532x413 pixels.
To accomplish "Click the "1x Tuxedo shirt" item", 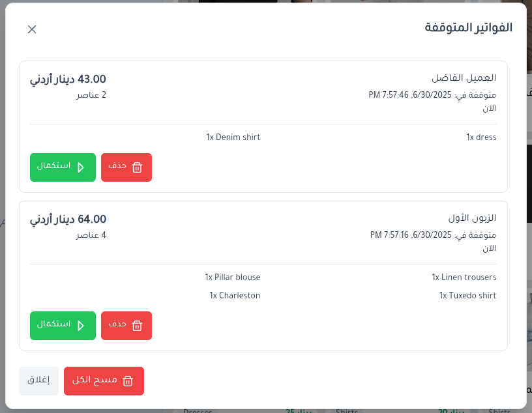I will [467, 296].
